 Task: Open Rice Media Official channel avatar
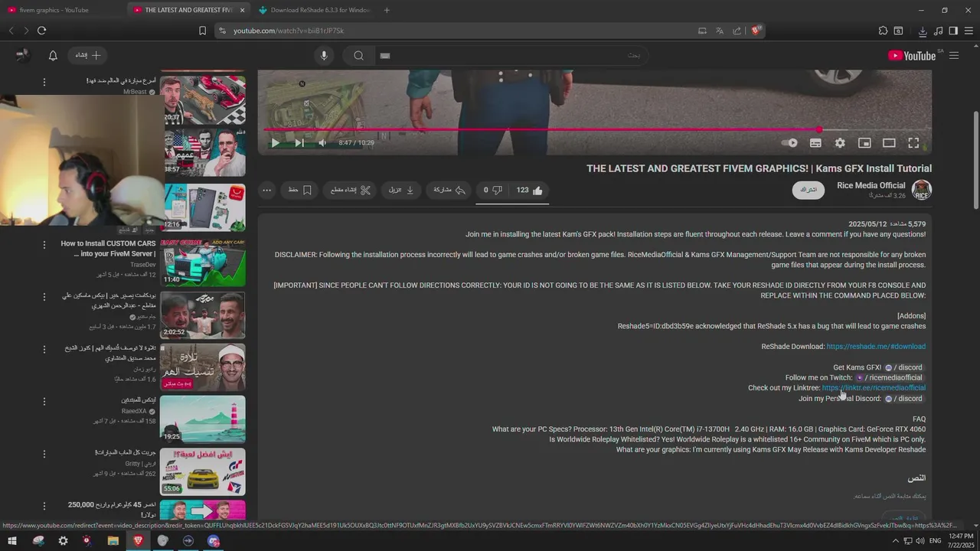click(922, 190)
